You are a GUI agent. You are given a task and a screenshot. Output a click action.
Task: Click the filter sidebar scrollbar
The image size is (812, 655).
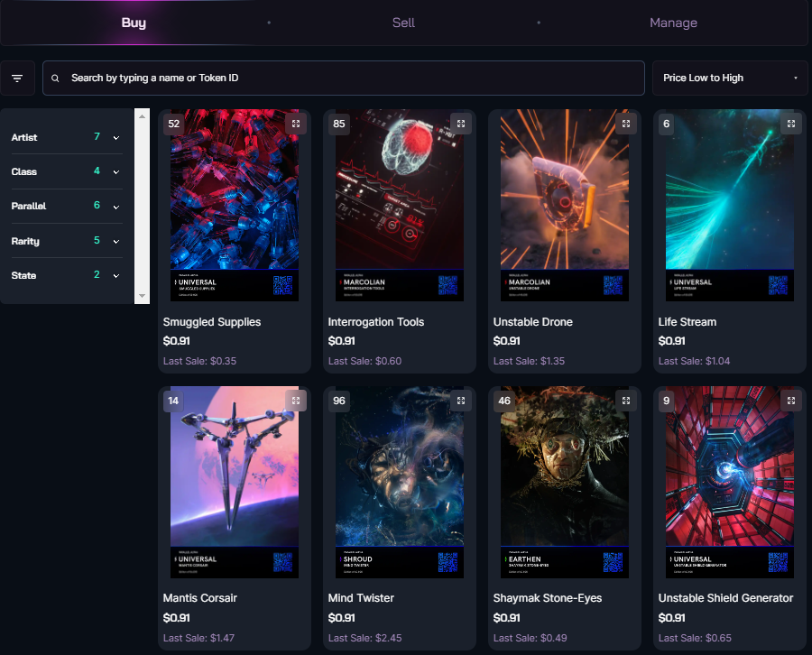(x=142, y=208)
